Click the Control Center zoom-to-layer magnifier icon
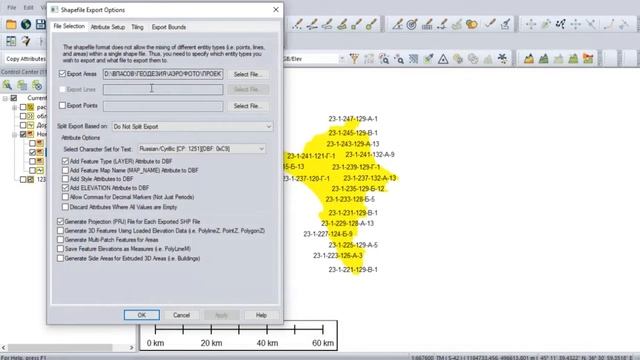Viewport: 640px width, 360px height. tap(7, 85)
